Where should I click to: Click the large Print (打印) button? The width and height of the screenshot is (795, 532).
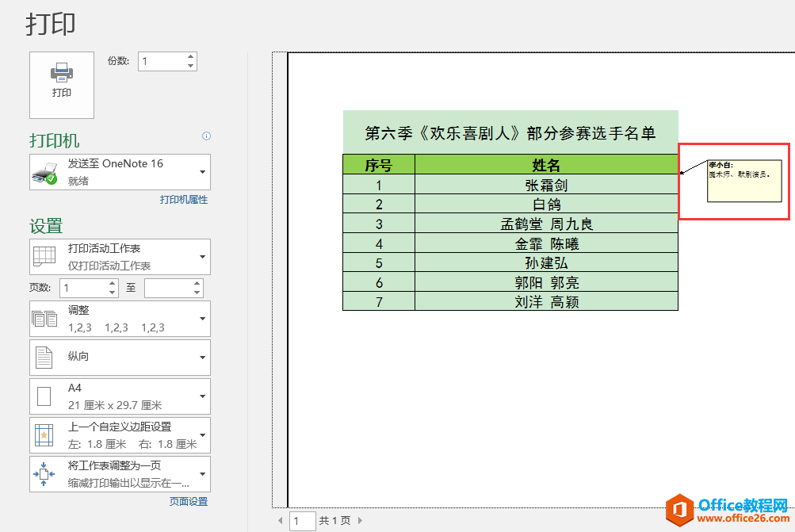(61, 85)
